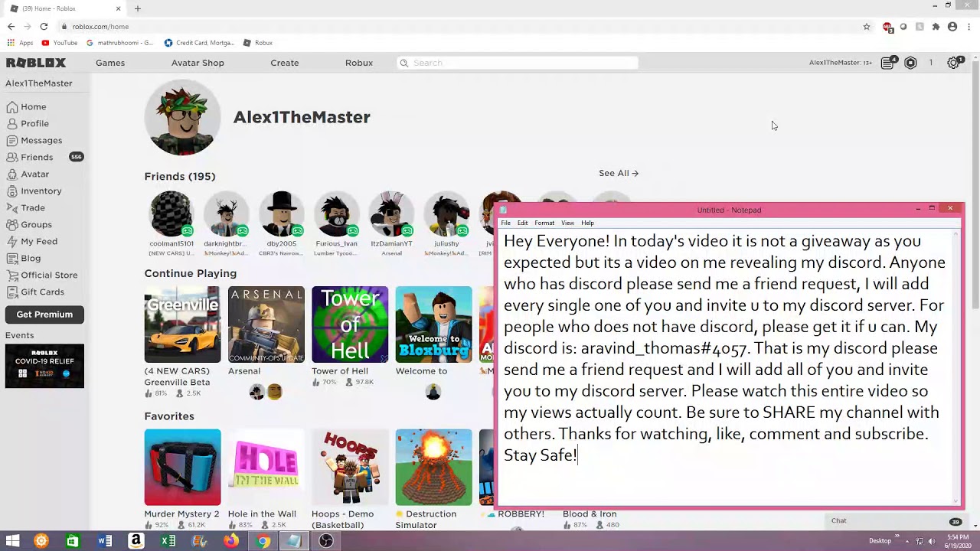Go to Profile in the sidebar
The height and width of the screenshot is (551, 980).
[28, 123]
